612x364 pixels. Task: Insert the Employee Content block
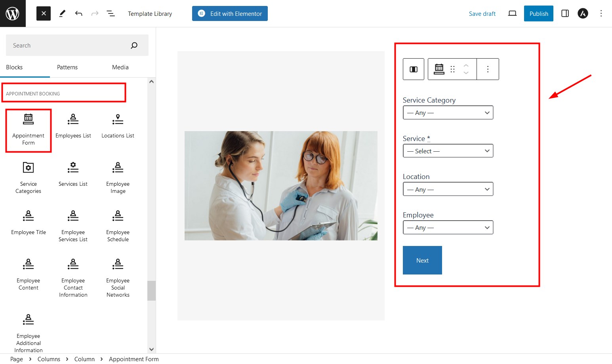(x=29, y=275)
